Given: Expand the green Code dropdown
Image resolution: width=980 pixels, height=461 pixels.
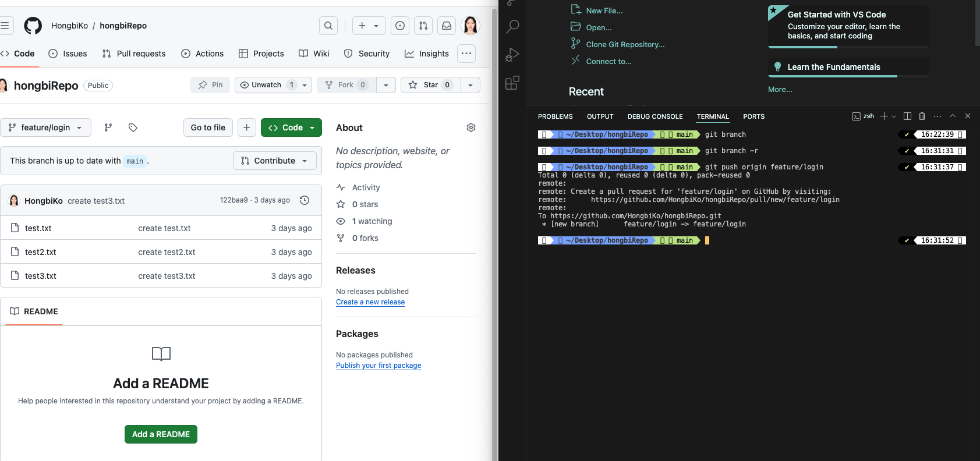Looking at the screenshot, I should click(x=291, y=127).
